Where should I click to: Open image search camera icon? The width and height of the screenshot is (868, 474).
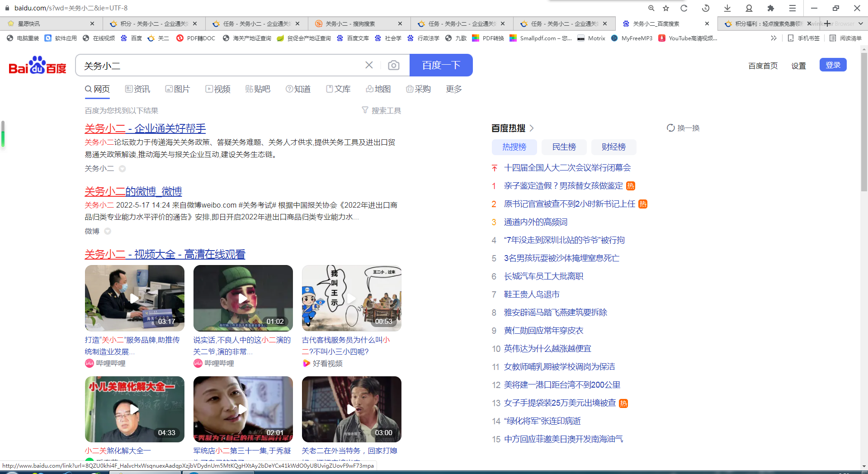[x=394, y=65]
